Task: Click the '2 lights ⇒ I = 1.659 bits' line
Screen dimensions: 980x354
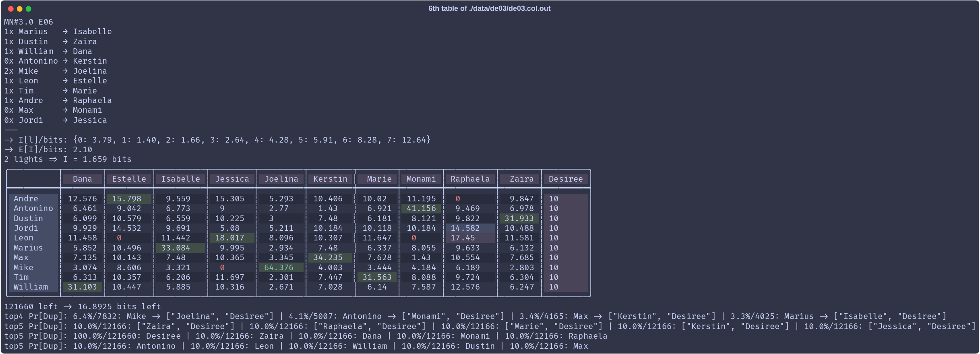Action: [x=68, y=159]
